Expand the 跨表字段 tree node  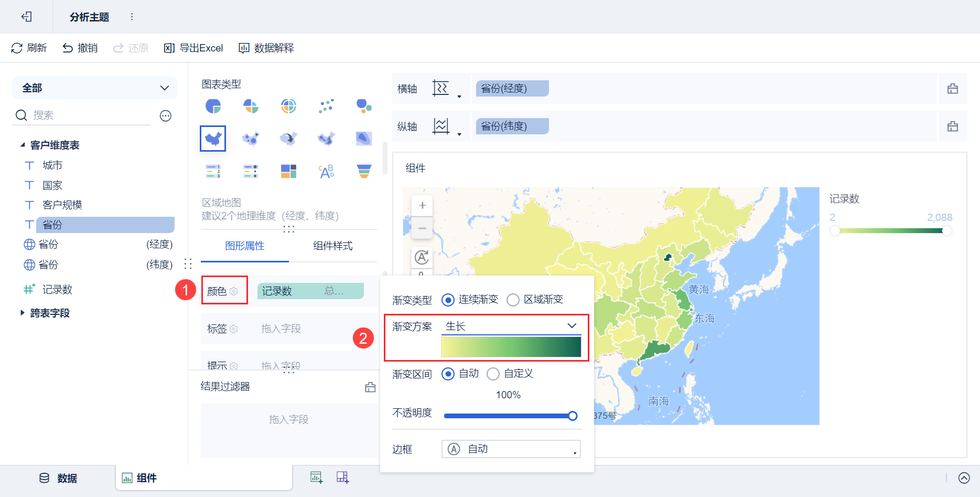pos(22,313)
